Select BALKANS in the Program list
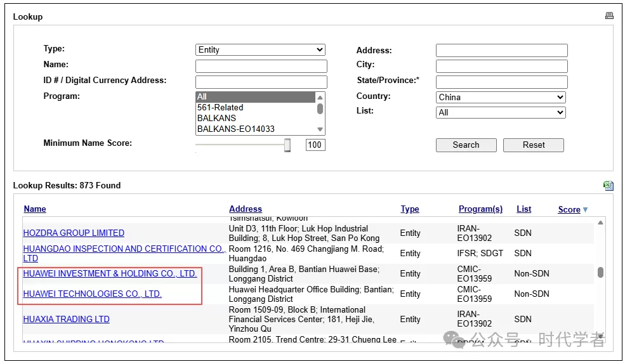 point(216,118)
